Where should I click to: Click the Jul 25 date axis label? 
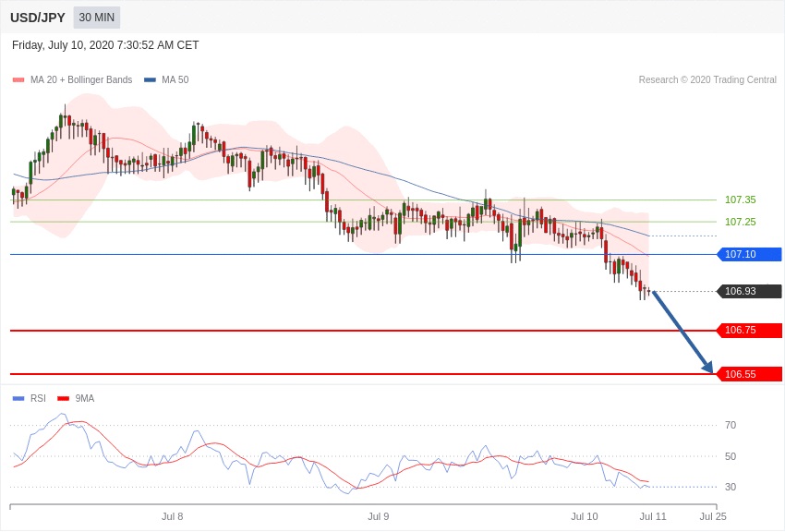click(712, 516)
